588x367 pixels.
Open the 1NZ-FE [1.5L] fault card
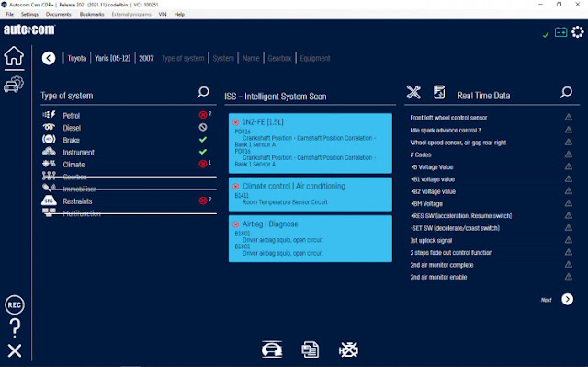coord(311,143)
